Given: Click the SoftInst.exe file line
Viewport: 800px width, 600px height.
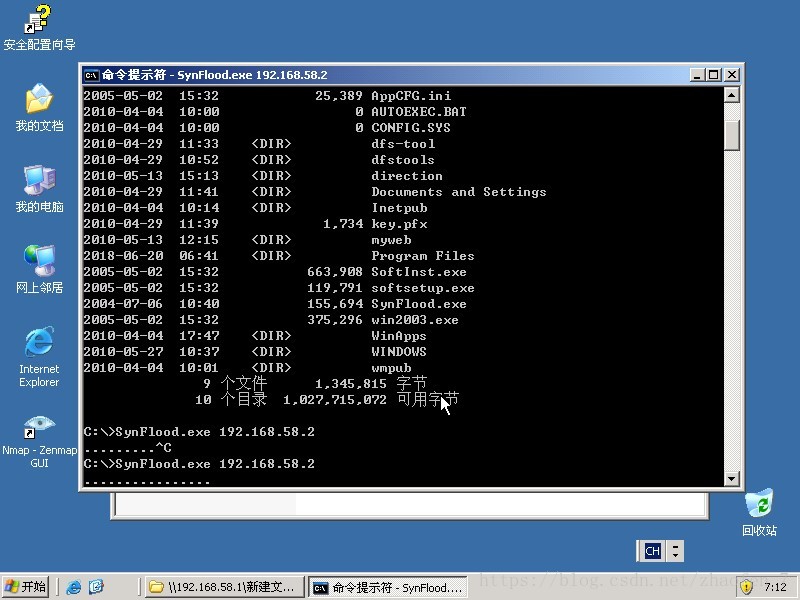Looking at the screenshot, I should [275, 272].
